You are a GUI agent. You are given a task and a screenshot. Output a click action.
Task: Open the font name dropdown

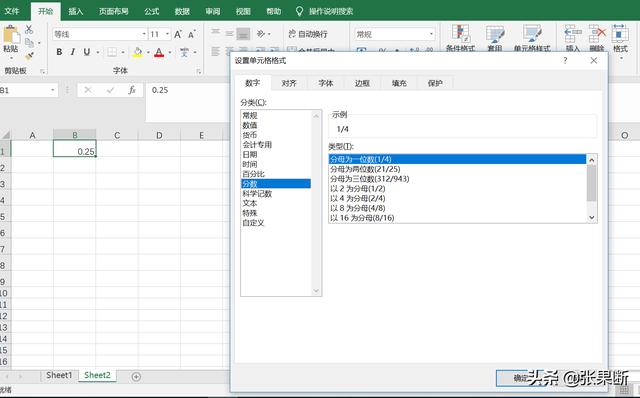[x=144, y=34]
